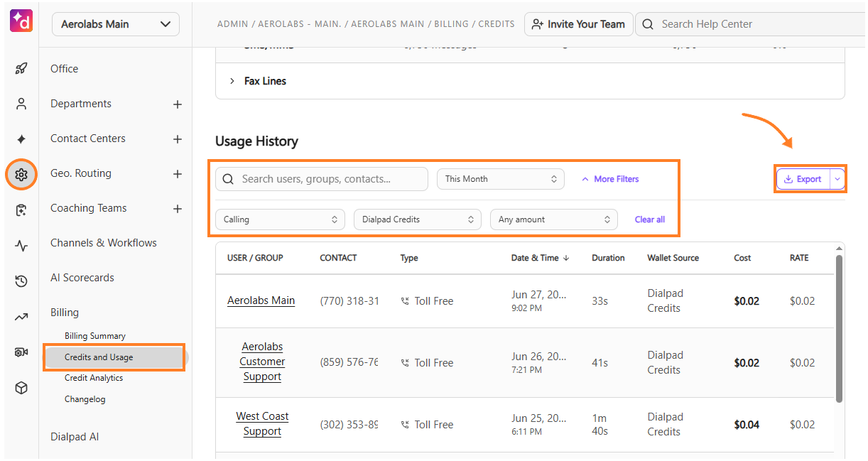Click the Search Help Center field
The image size is (868, 461).
pyautogui.click(x=749, y=24)
